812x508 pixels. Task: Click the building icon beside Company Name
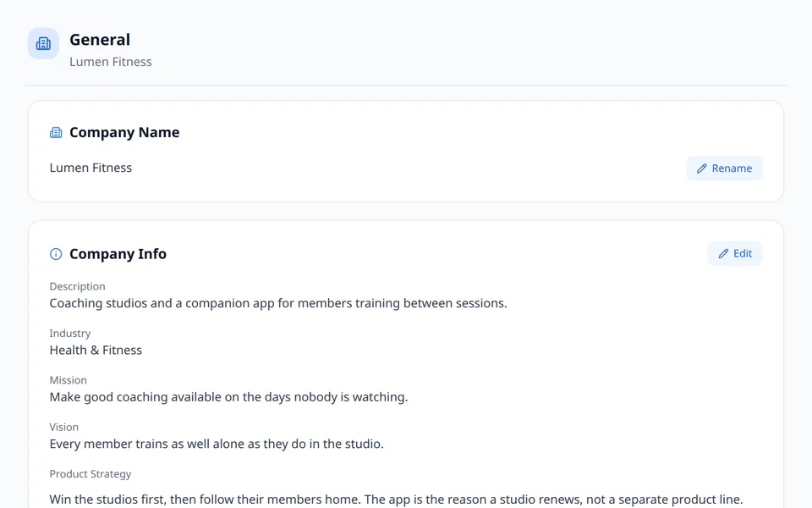[56, 133]
